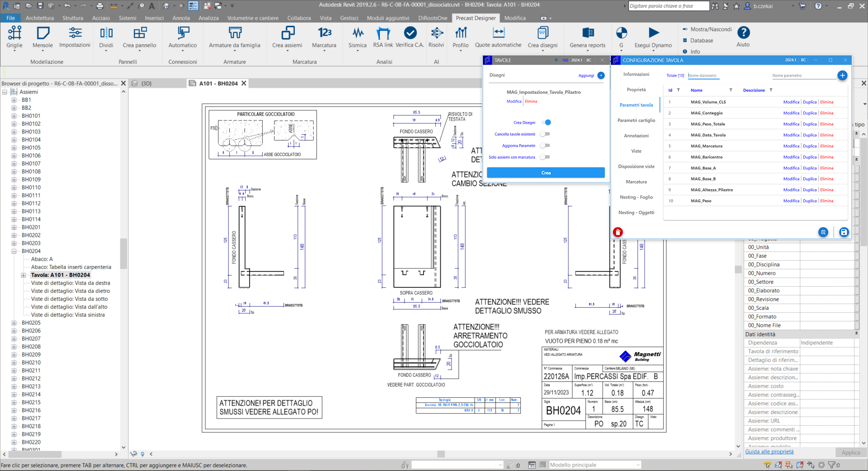The height and width of the screenshot is (471, 868).
Task: Expand the BH0205 assembly node
Action: 14,323
